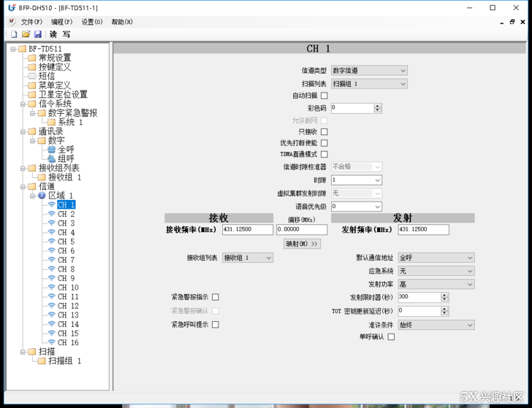Enable the 自动扫描 checkbox
This screenshot has height=408, width=532.
click(x=324, y=96)
